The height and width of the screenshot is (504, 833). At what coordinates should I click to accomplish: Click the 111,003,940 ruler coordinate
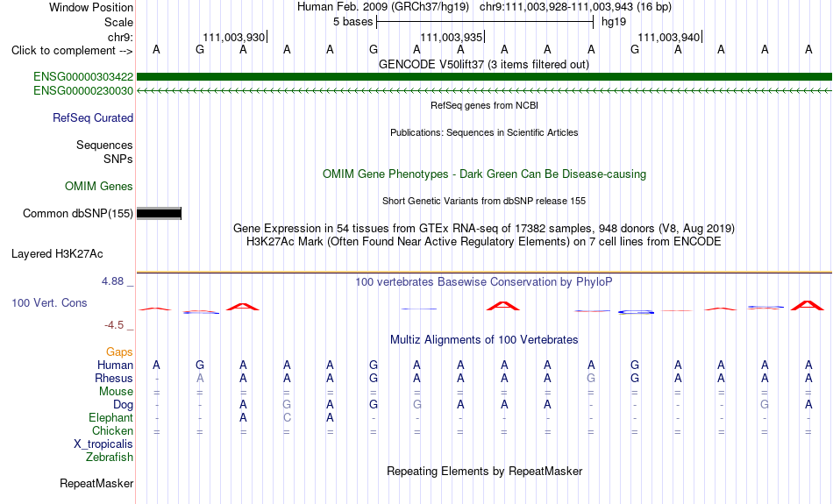[x=668, y=37]
